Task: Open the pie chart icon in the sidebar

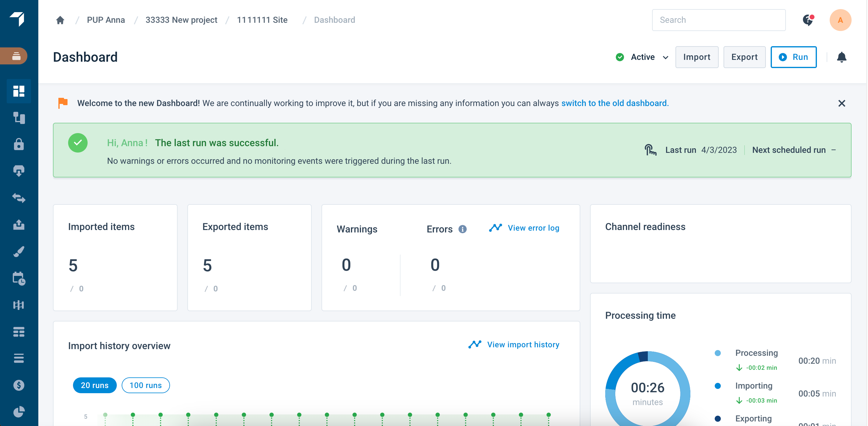Action: pos(19,411)
